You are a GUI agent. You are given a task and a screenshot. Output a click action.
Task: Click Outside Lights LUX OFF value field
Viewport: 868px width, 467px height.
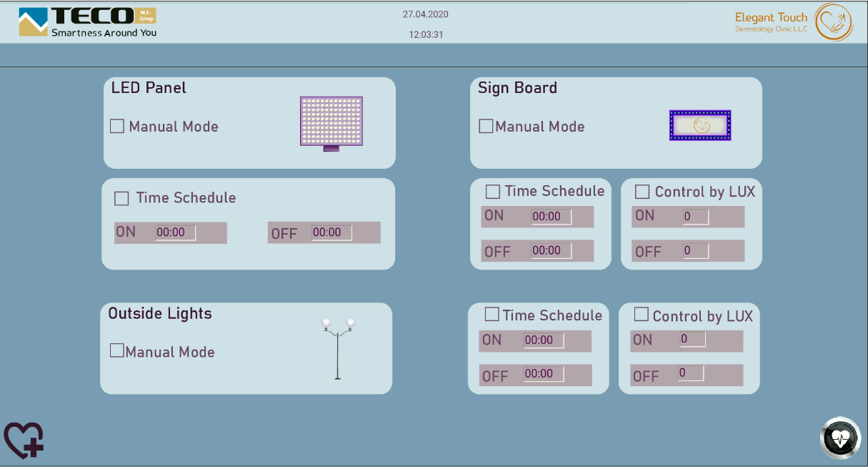pos(690,373)
